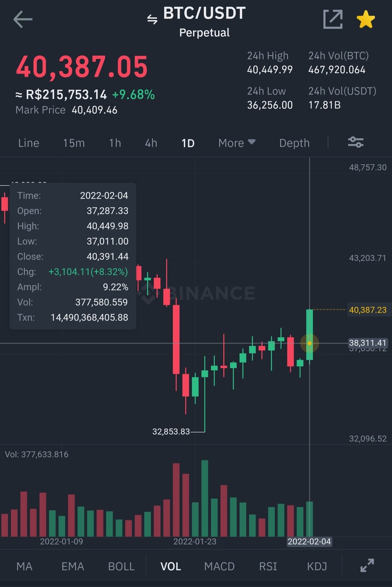Tap the back arrow icon
This screenshot has height=587, width=392.
click(x=23, y=20)
